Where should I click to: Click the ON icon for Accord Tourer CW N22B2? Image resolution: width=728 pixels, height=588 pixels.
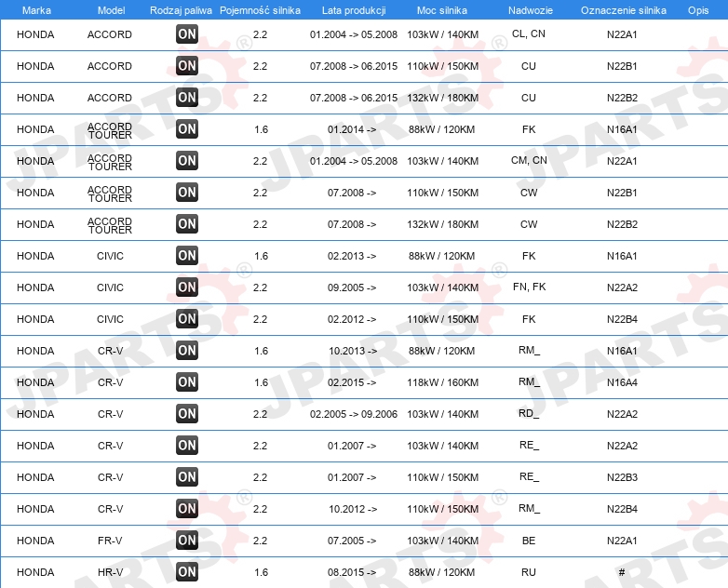coord(187,223)
